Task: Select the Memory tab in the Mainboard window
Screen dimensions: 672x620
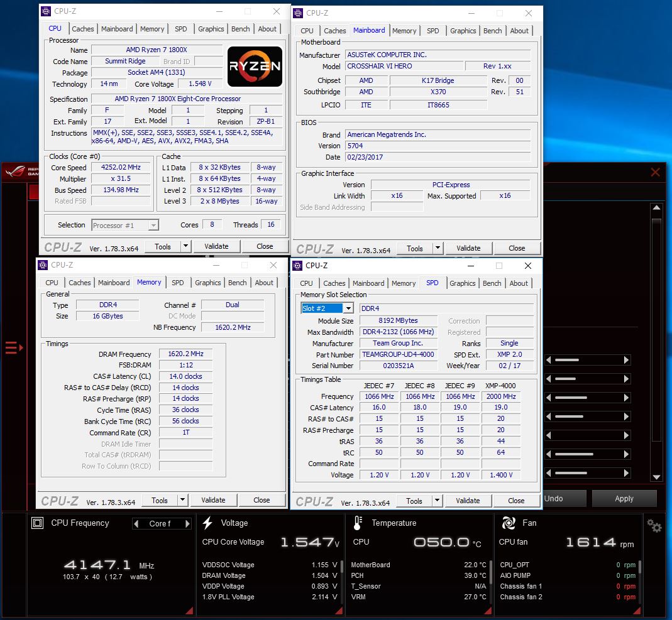Action: pos(404,31)
